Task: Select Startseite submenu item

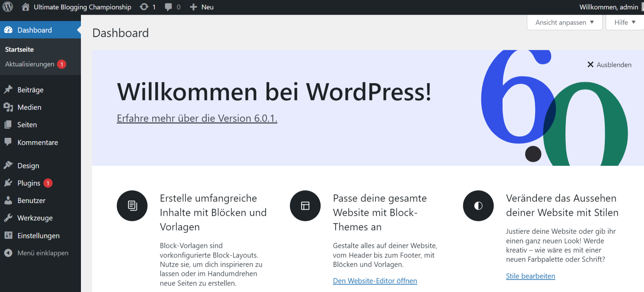Action: pos(19,49)
